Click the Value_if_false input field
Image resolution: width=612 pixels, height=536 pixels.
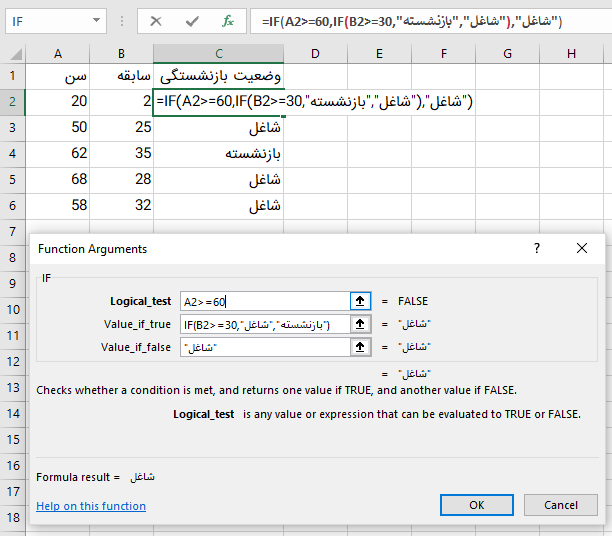coord(263,347)
